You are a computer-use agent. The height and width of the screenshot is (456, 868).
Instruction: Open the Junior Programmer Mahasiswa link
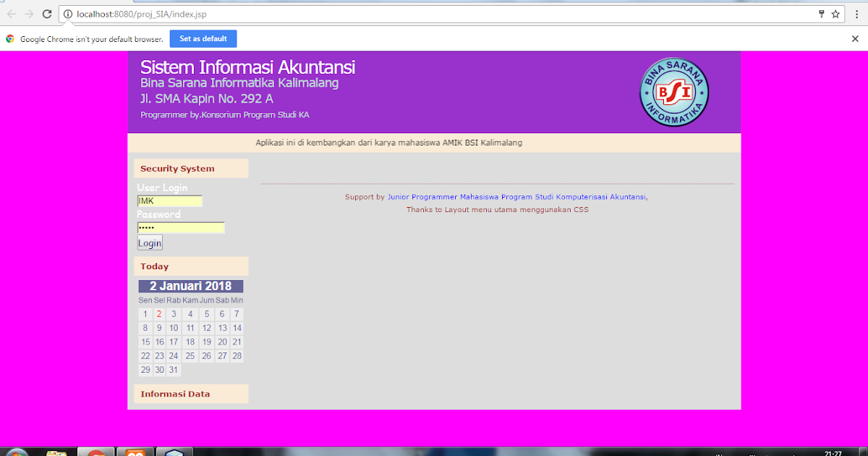click(x=517, y=197)
